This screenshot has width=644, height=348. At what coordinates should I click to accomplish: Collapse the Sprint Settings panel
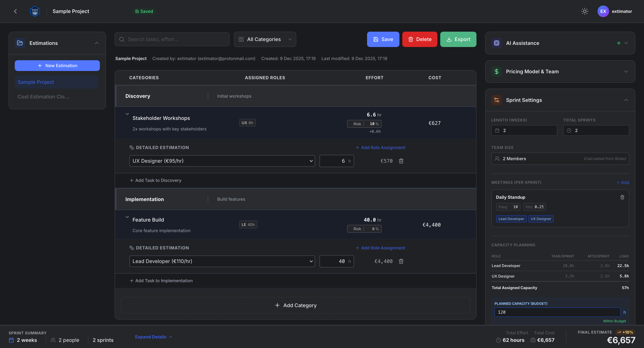point(626,100)
